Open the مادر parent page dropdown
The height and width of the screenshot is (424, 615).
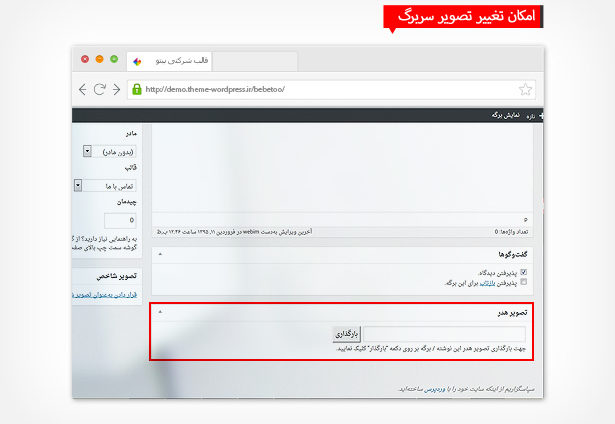click(x=88, y=151)
